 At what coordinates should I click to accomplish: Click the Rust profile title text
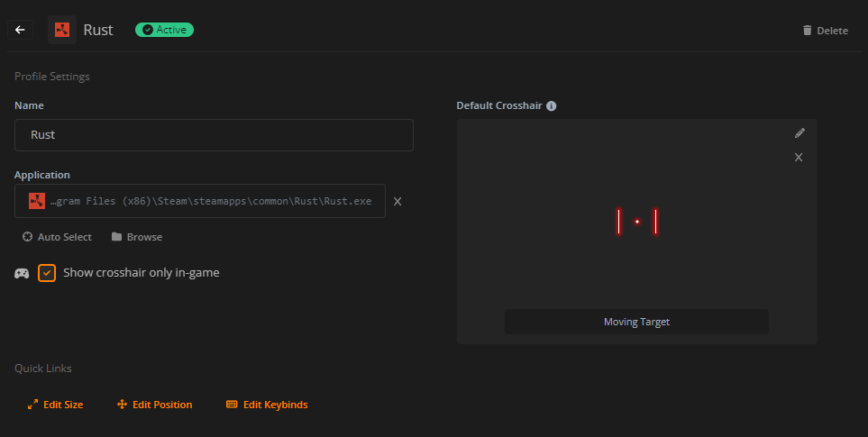pos(98,30)
